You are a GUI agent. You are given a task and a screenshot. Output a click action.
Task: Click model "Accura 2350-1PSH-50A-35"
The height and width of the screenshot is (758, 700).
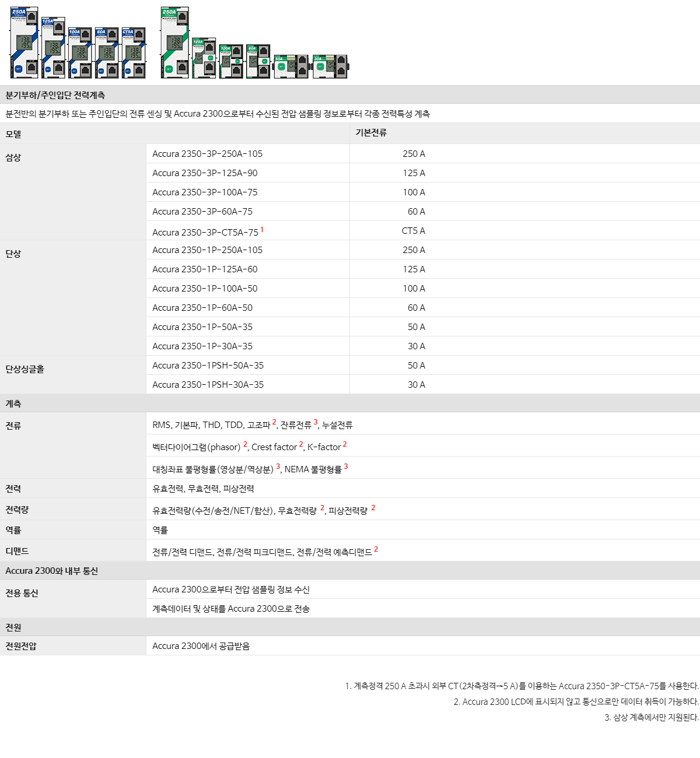[x=208, y=366]
